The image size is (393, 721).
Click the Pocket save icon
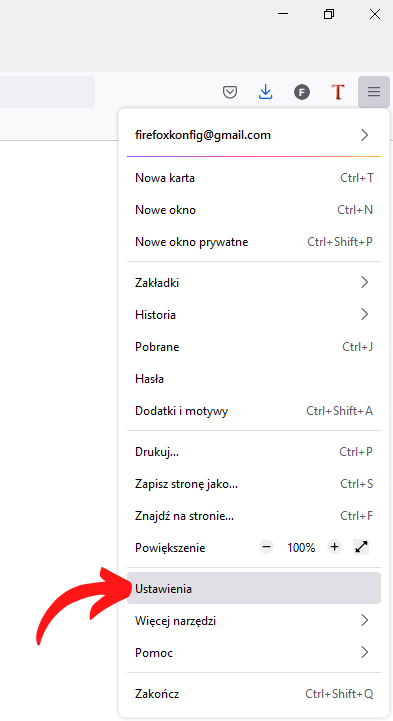tap(230, 92)
